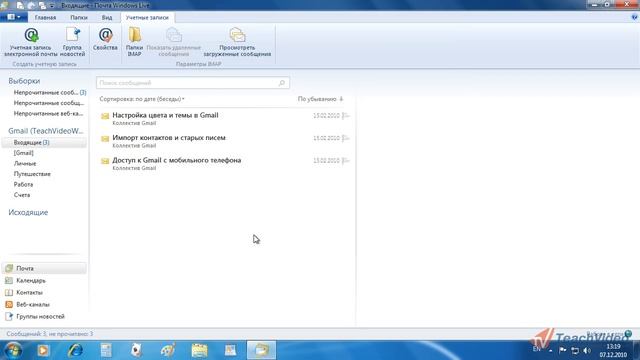This screenshot has width=640, height=360.
Task: Click Показать удаленные сообщения button
Action: (x=173, y=42)
